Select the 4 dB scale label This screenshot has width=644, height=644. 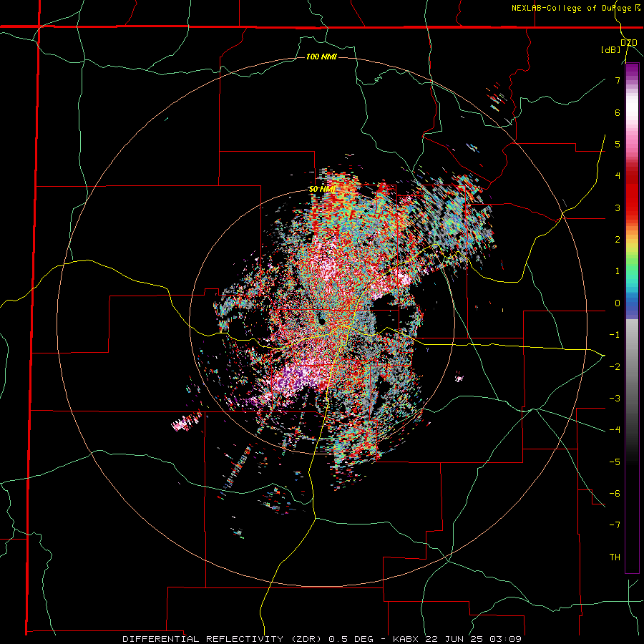[x=618, y=176]
